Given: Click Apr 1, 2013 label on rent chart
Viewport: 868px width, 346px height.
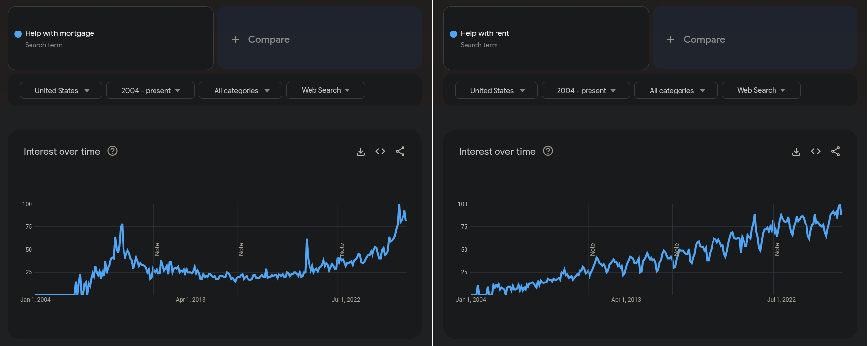Looking at the screenshot, I should (626, 300).
